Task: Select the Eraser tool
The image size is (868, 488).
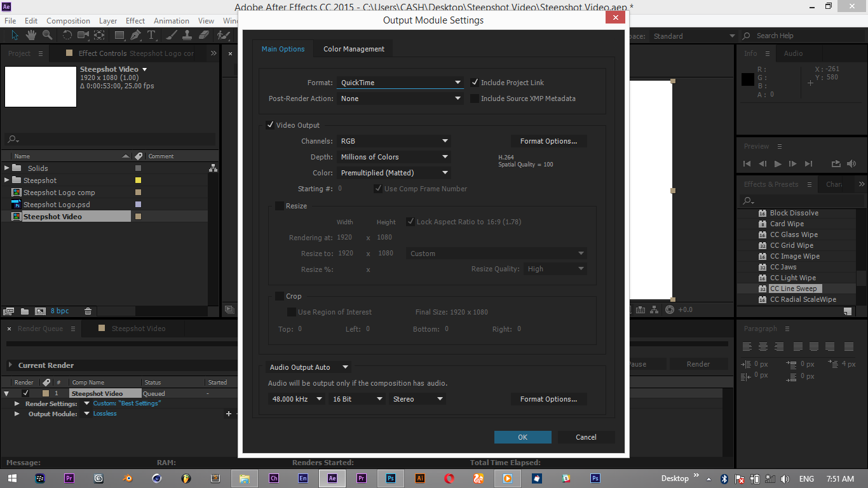Action: point(203,35)
